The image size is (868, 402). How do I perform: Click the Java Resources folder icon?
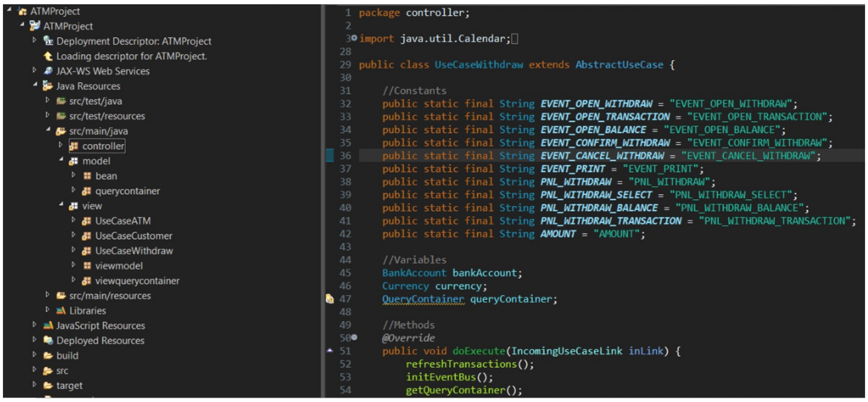47,86
